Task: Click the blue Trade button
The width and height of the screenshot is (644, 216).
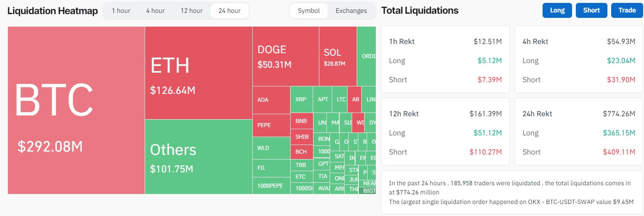Action: [627, 10]
